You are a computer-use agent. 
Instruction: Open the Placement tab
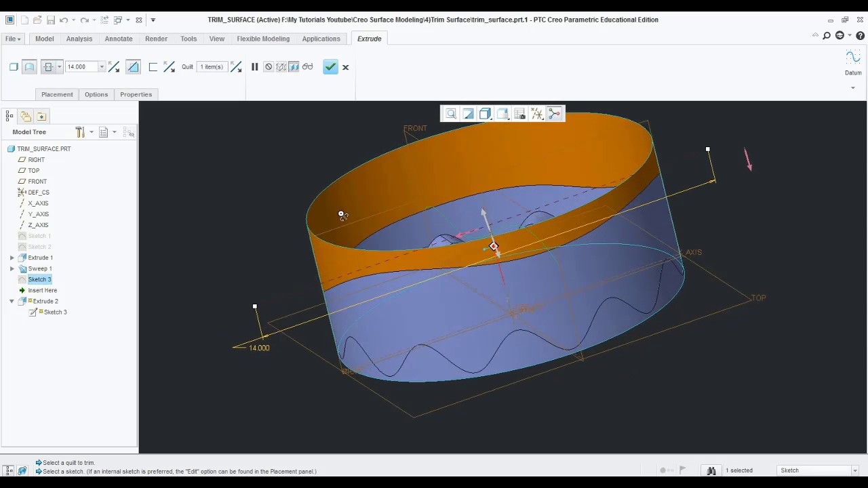coord(57,94)
